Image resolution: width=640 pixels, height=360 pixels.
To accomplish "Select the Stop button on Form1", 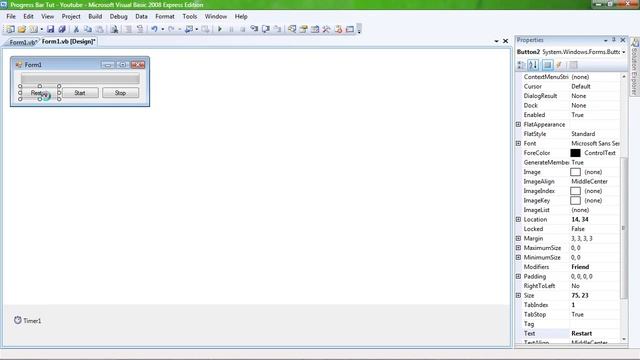I will coord(120,93).
